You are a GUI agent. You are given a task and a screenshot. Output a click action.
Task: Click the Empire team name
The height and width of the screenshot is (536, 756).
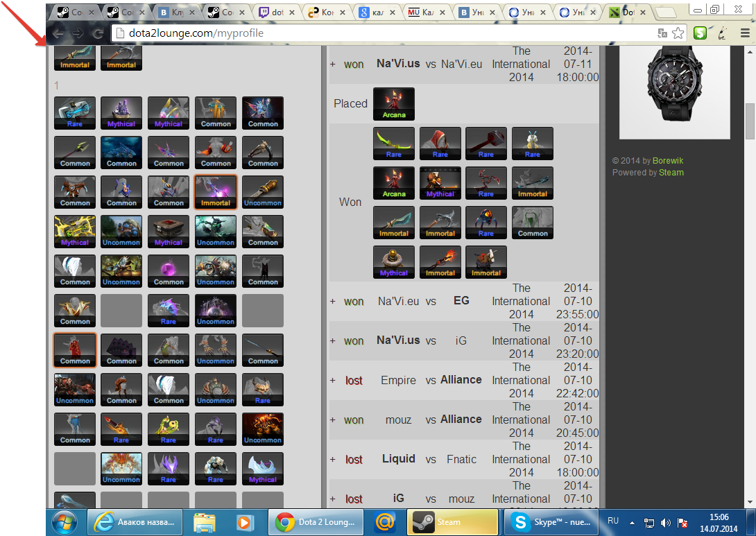point(398,380)
